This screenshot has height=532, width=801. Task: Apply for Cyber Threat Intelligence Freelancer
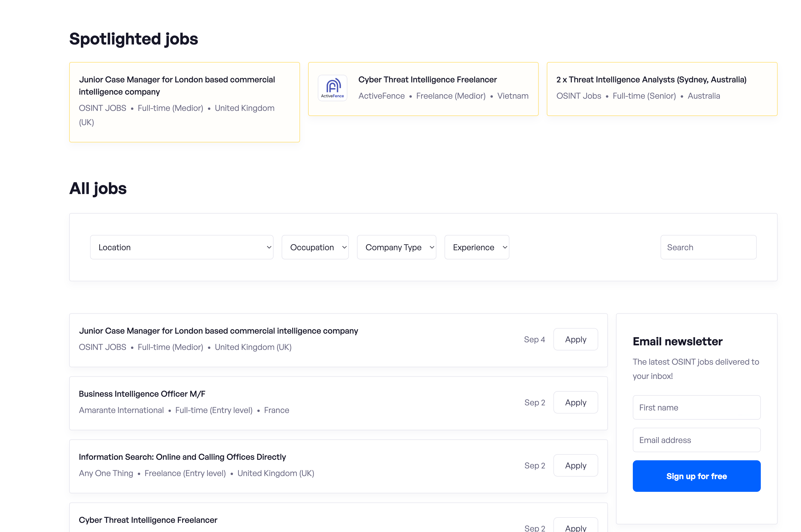tap(575, 528)
